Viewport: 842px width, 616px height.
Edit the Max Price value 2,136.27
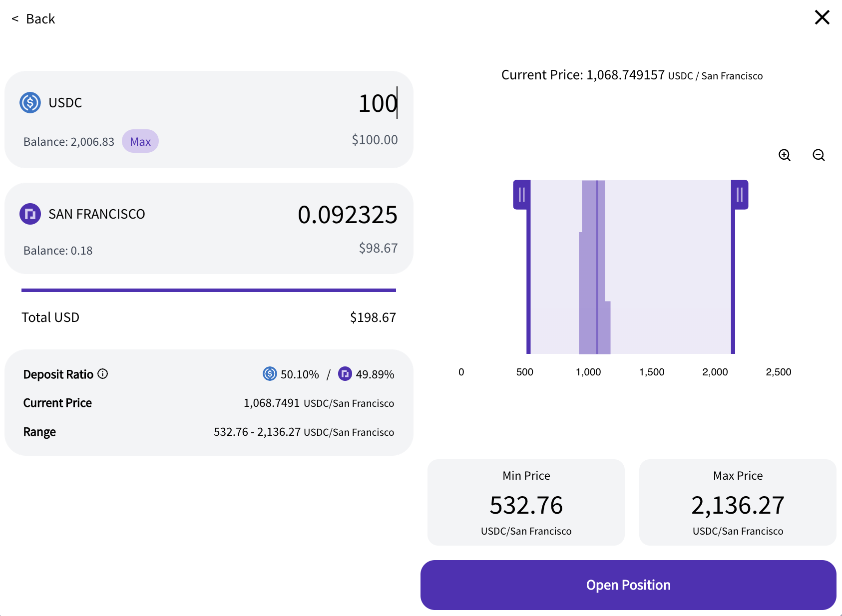click(738, 505)
